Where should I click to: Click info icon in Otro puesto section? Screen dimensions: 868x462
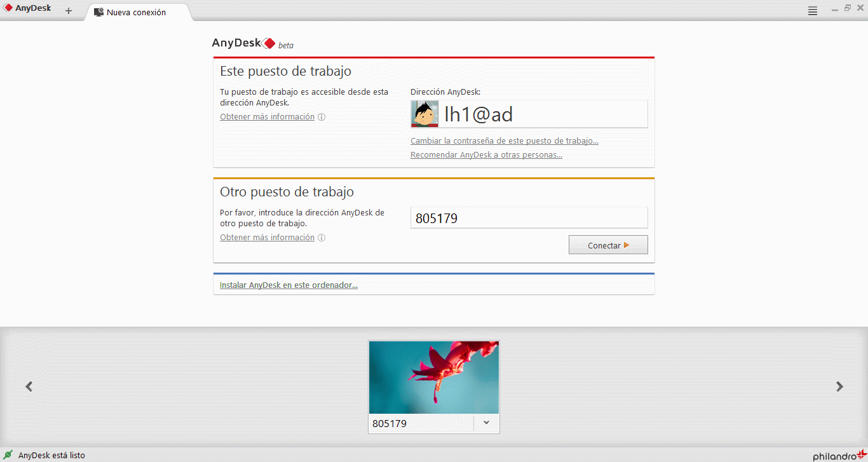coord(322,238)
